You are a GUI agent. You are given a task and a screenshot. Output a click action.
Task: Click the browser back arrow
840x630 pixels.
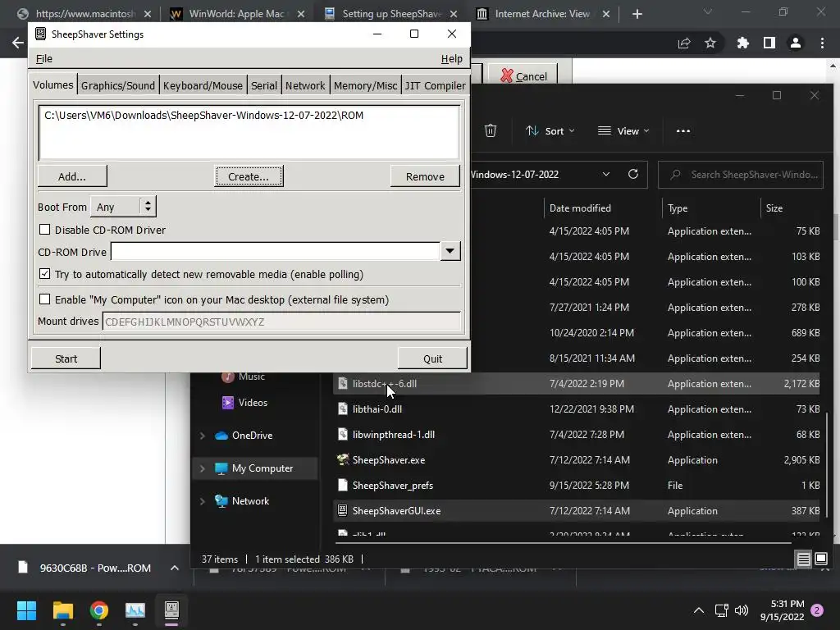pyautogui.click(x=18, y=43)
